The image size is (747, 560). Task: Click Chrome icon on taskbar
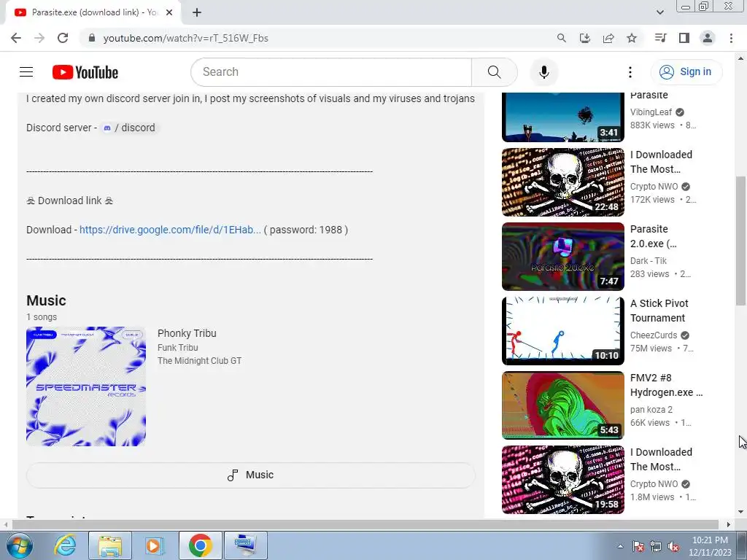tap(200, 545)
